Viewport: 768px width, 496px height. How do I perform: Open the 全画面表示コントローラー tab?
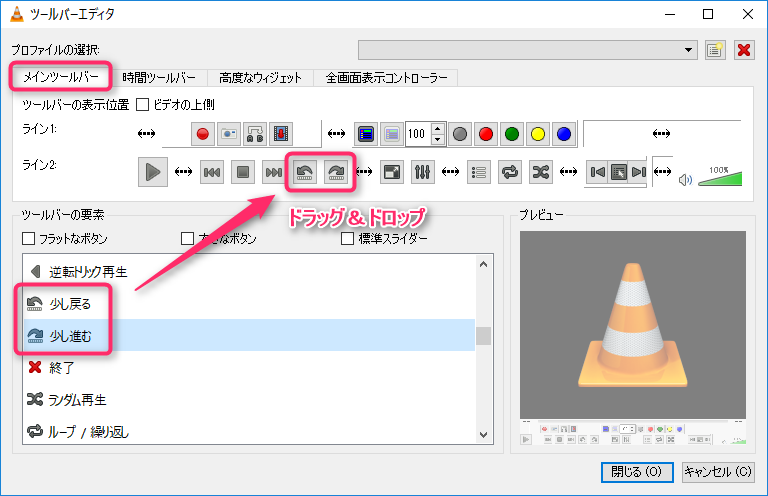(x=386, y=77)
